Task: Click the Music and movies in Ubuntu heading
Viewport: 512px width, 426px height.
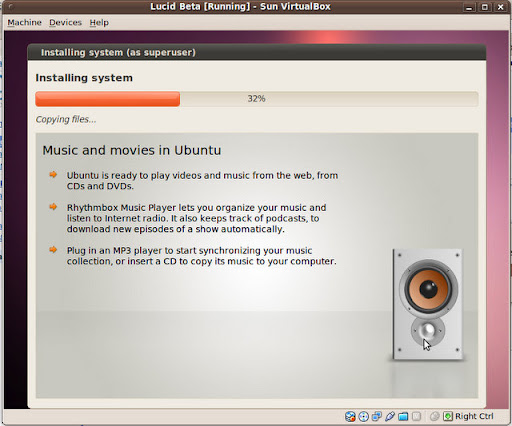Action: pos(132,150)
